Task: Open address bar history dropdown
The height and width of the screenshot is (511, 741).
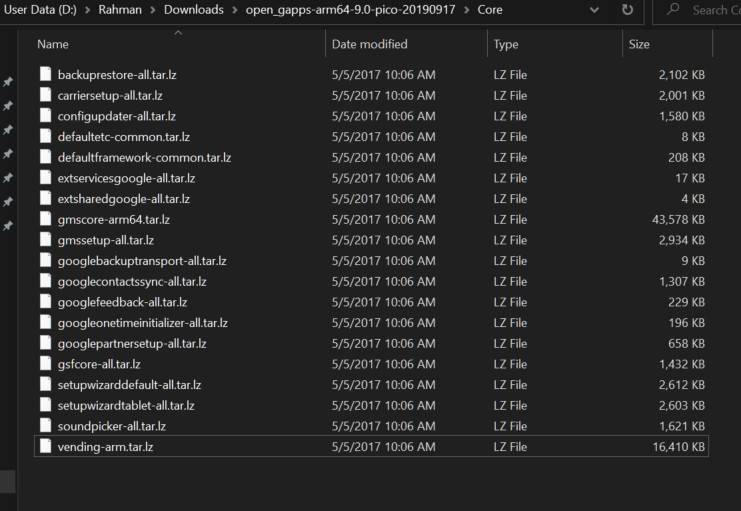Action: [x=595, y=10]
